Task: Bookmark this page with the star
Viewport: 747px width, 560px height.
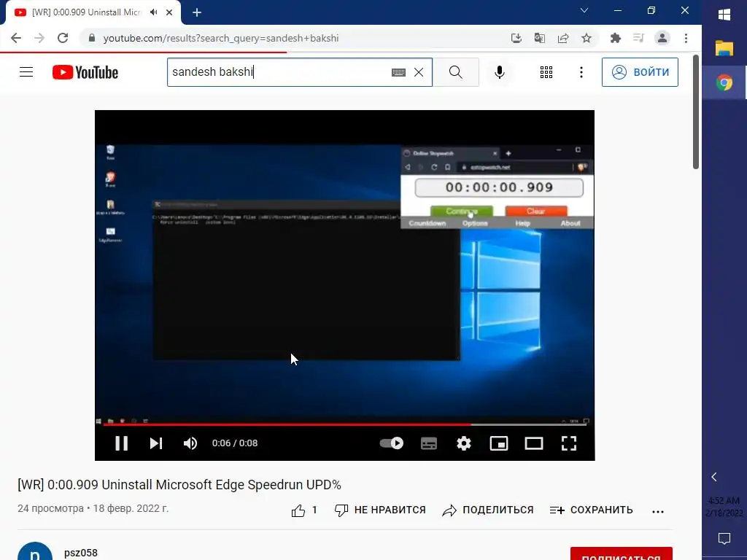Action: (x=587, y=38)
